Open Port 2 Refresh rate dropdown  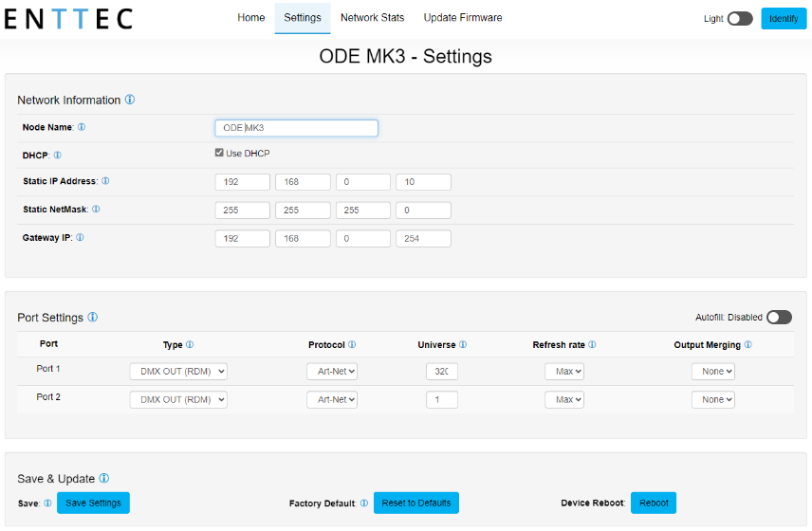point(564,399)
